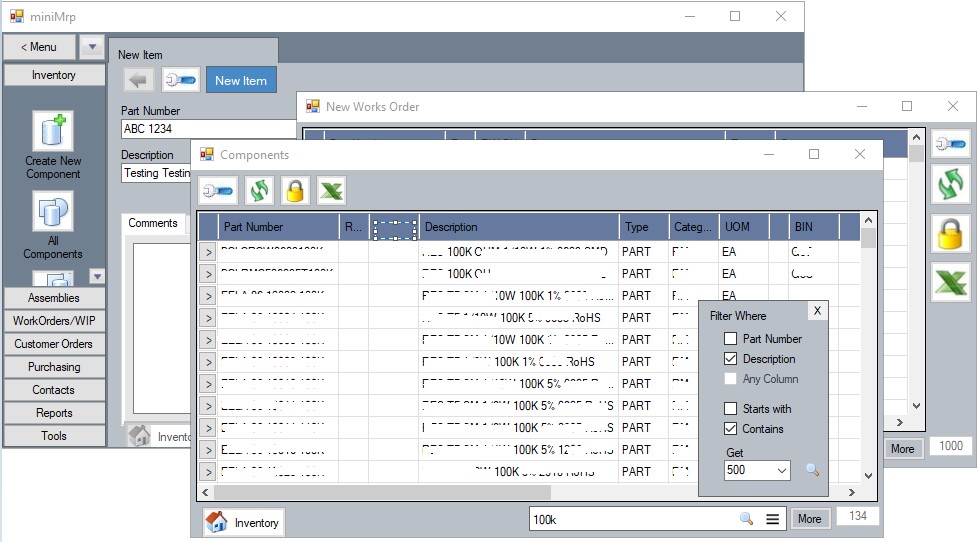Click the Excel export icon in Components toolbar

click(x=331, y=190)
